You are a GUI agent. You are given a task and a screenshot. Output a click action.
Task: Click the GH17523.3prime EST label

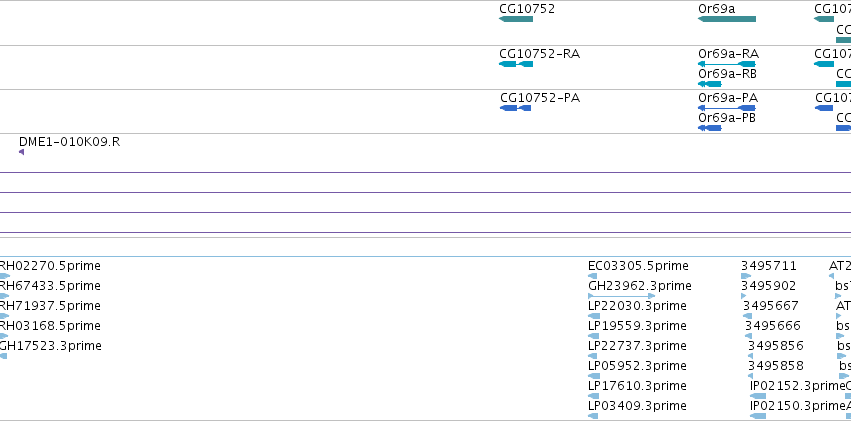click(50, 346)
